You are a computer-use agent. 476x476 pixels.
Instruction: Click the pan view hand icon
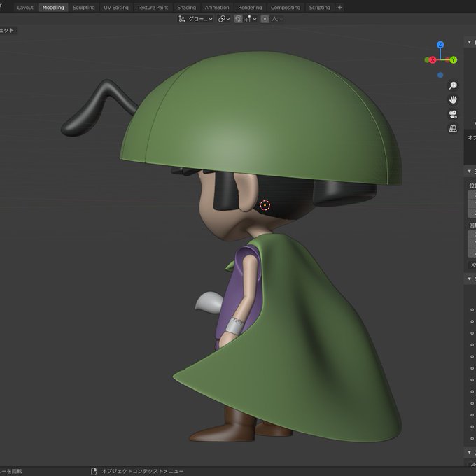coord(453,100)
